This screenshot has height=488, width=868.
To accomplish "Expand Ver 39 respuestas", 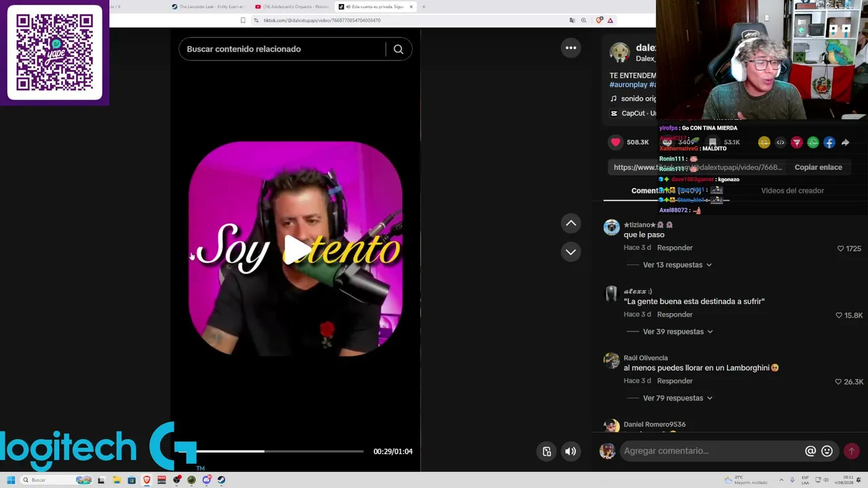I will 677,331.
